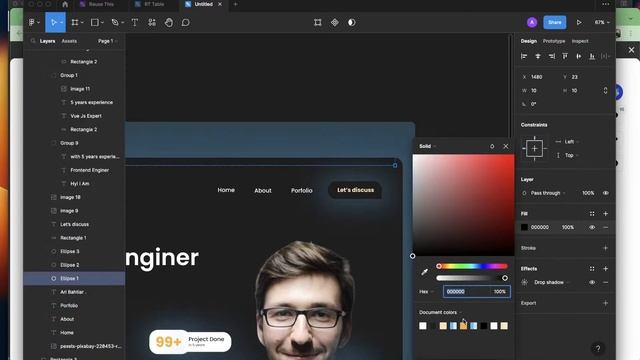The height and width of the screenshot is (360, 640).
Task: Add a new fill with plus
Action: click(x=605, y=213)
